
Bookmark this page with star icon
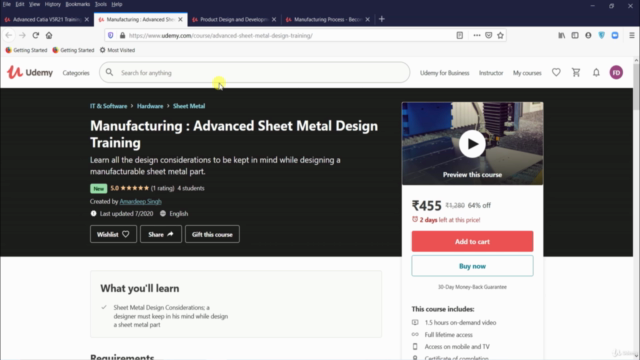pos(500,36)
